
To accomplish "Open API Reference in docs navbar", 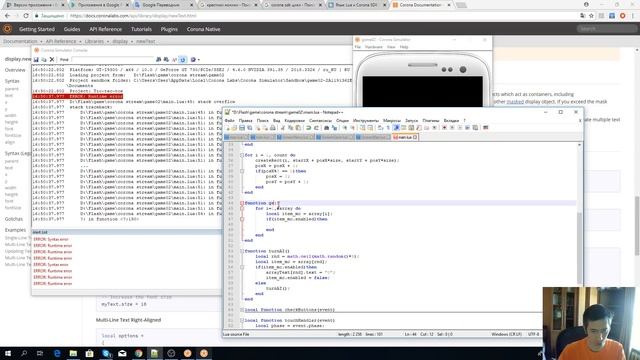I will [x=105, y=29].
